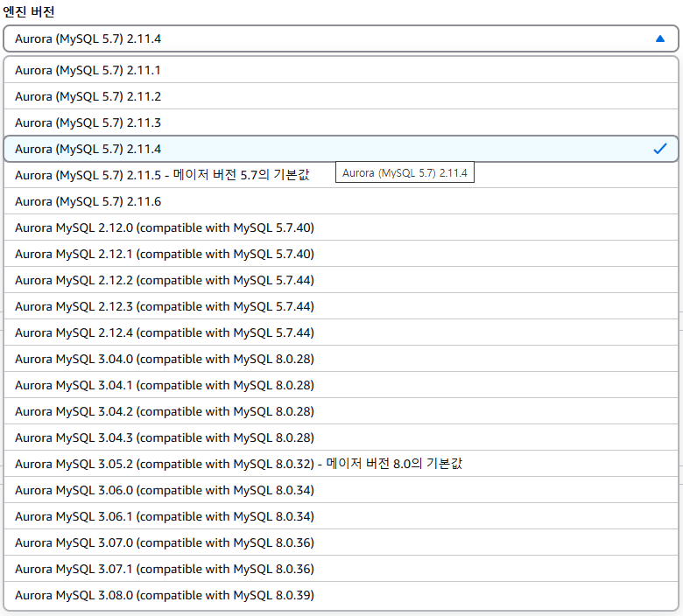Choose Aurora (MySQL 5.7) 2.11.2
Viewport: 683px width, 616px height.
(341, 96)
